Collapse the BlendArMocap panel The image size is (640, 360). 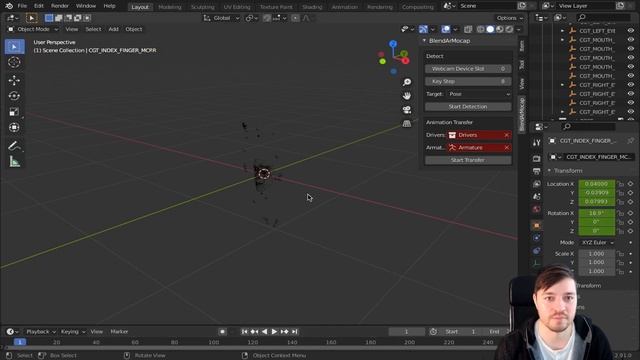click(424, 41)
